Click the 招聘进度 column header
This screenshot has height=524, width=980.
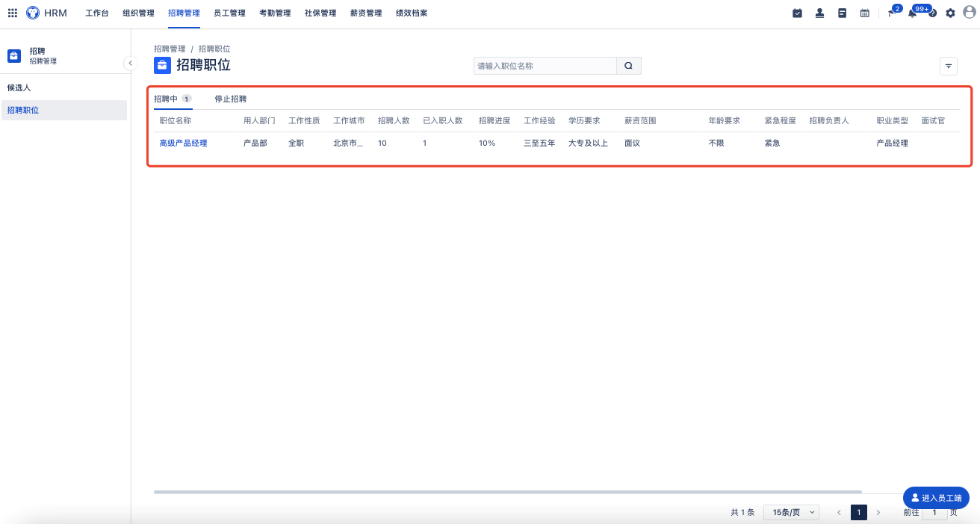pyautogui.click(x=494, y=120)
